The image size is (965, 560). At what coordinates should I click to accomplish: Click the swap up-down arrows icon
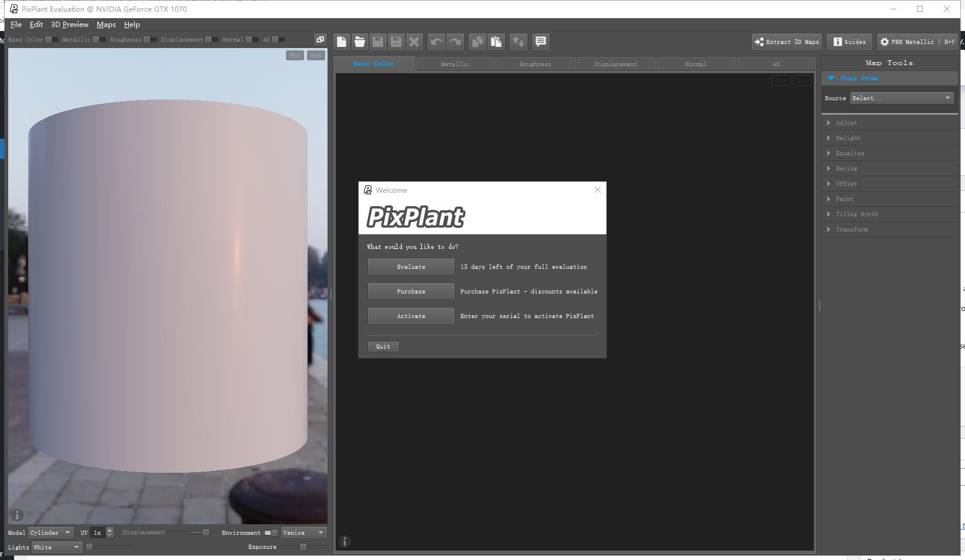519,42
